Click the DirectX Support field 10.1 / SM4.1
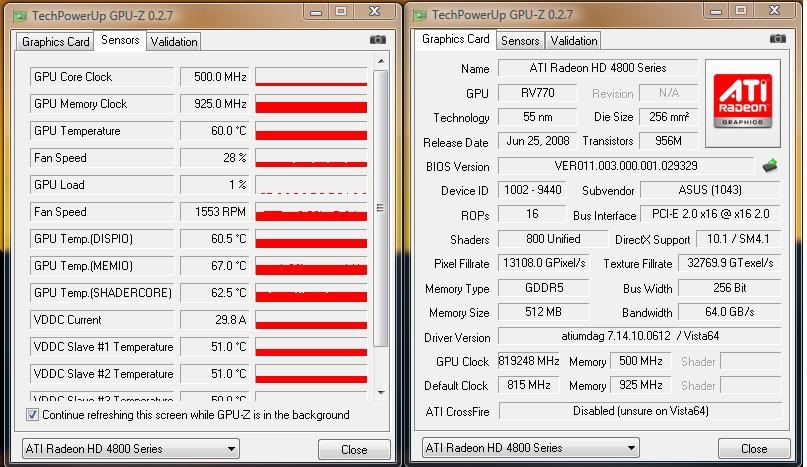 [738, 239]
